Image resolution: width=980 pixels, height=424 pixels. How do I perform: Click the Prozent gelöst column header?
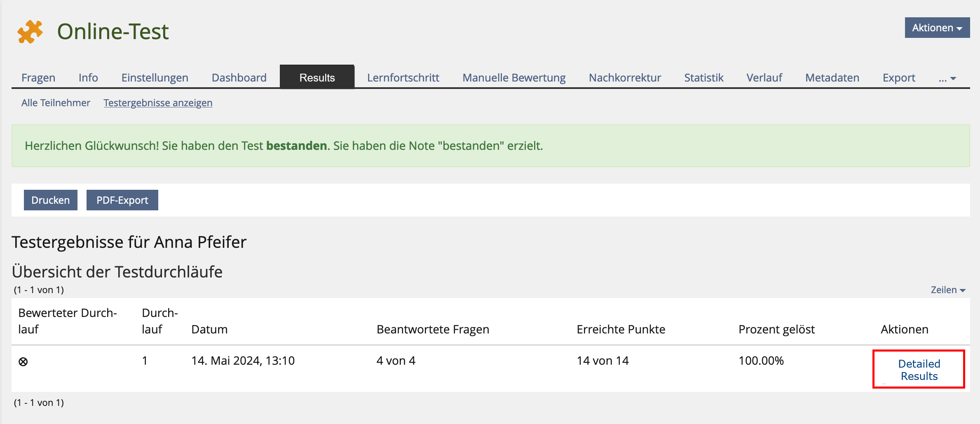776,329
